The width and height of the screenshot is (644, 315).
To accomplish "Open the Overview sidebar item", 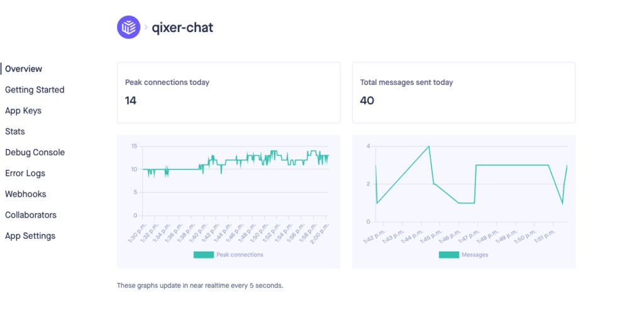I will (x=23, y=69).
